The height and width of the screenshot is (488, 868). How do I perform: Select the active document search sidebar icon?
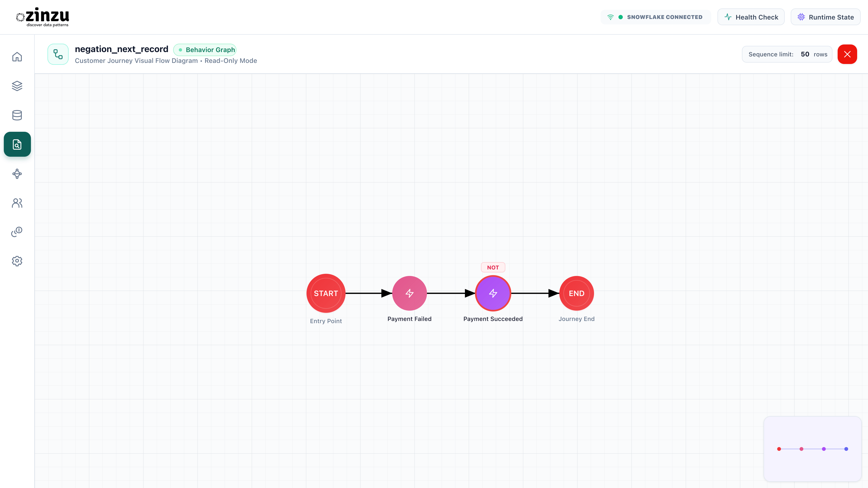tap(17, 144)
